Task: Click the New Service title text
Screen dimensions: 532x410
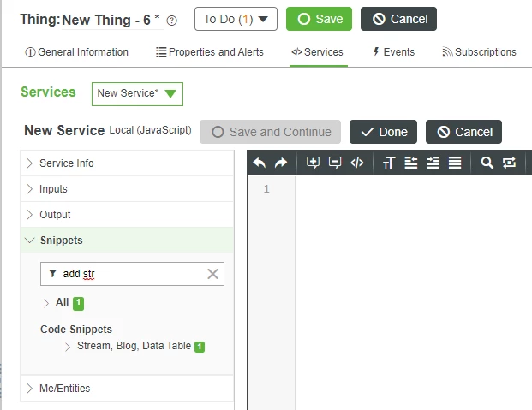Action: click(x=64, y=131)
